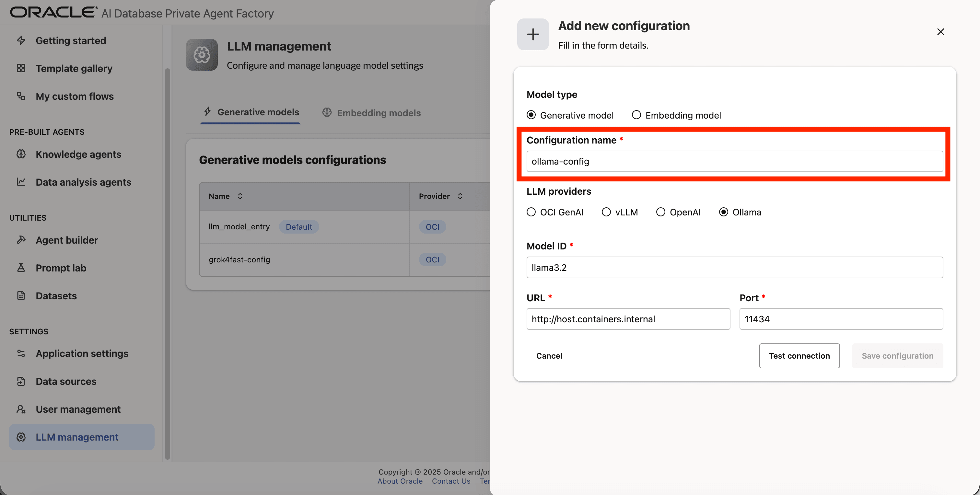Select the OCI GenAI provider
This screenshot has width=980, height=495.
point(531,212)
